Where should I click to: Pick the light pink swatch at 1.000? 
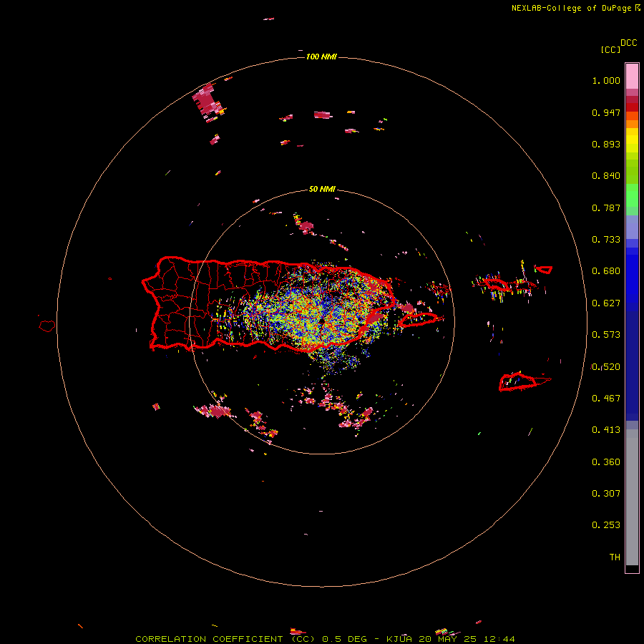[632, 77]
